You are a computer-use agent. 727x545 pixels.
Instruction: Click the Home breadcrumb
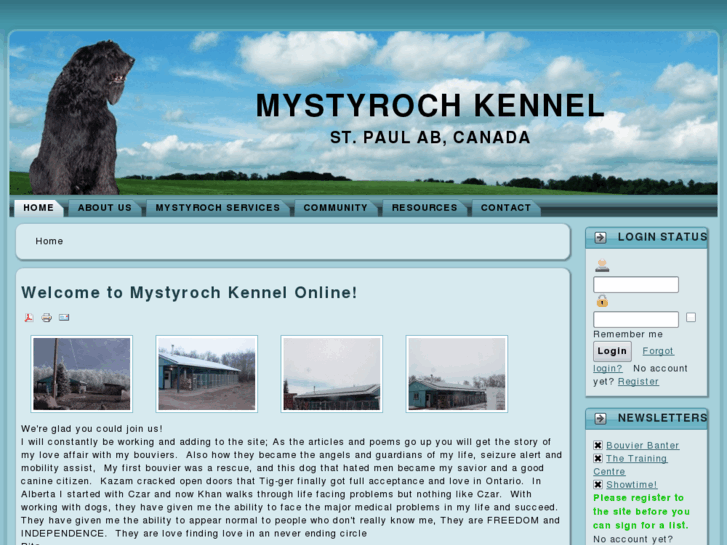(49, 241)
